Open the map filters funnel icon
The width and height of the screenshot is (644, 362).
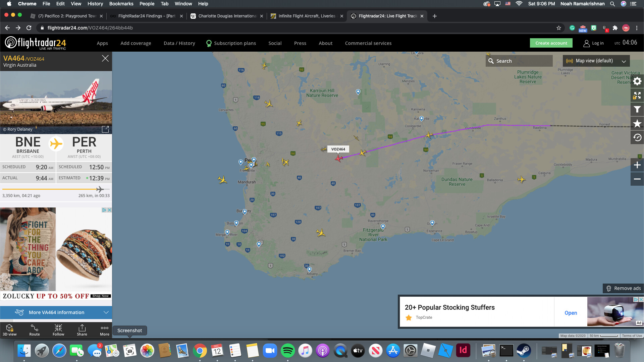pos(637,110)
